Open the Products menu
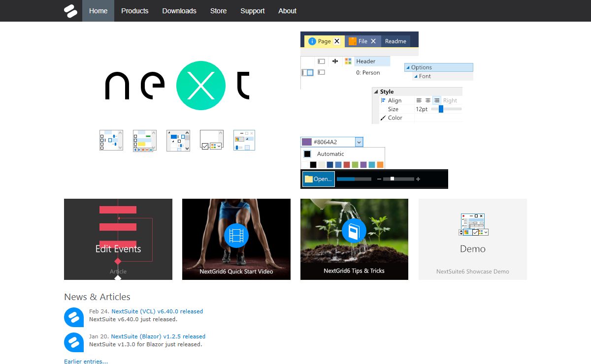Viewport: 591px width, 364px height. [135, 11]
